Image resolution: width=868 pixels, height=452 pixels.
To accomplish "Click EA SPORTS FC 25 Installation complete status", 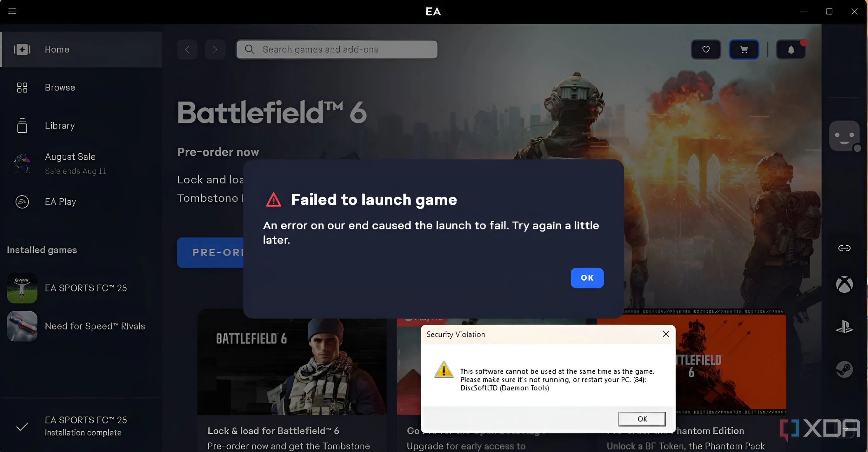I will point(81,426).
